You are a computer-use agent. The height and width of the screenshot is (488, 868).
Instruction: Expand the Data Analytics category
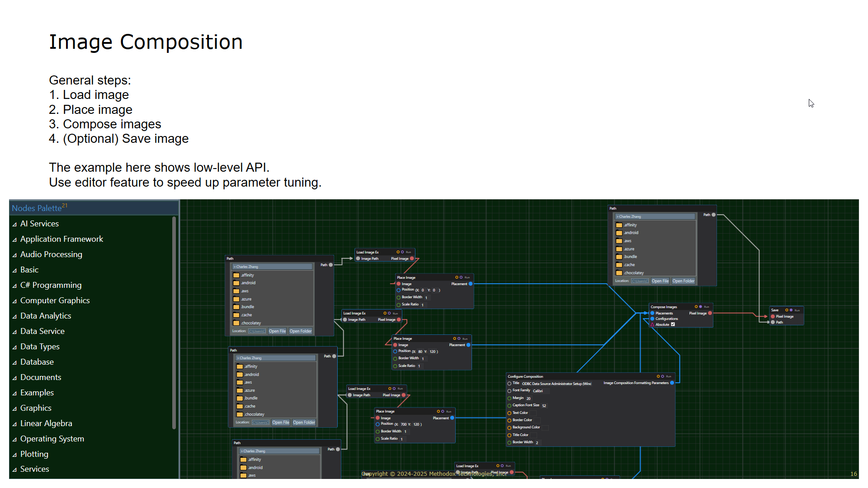pyautogui.click(x=14, y=316)
